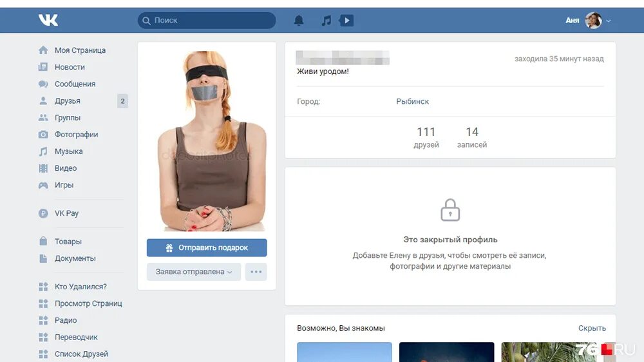
Task: Open the Заявка отправлена dropdown
Action: tap(194, 272)
